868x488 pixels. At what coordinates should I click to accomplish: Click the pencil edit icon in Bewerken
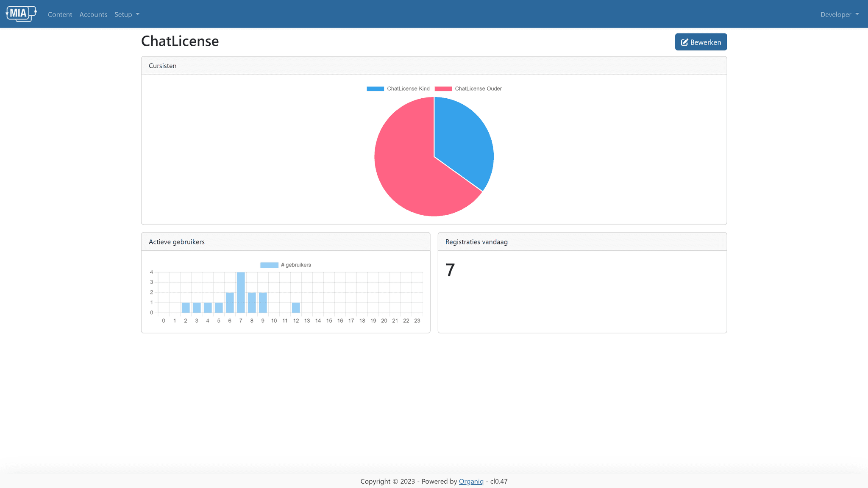684,42
